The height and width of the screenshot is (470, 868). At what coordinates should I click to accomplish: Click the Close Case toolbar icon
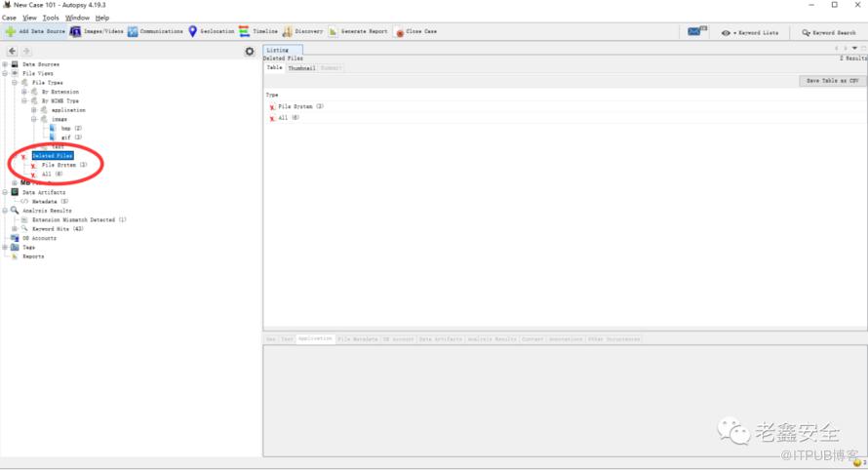pos(400,31)
